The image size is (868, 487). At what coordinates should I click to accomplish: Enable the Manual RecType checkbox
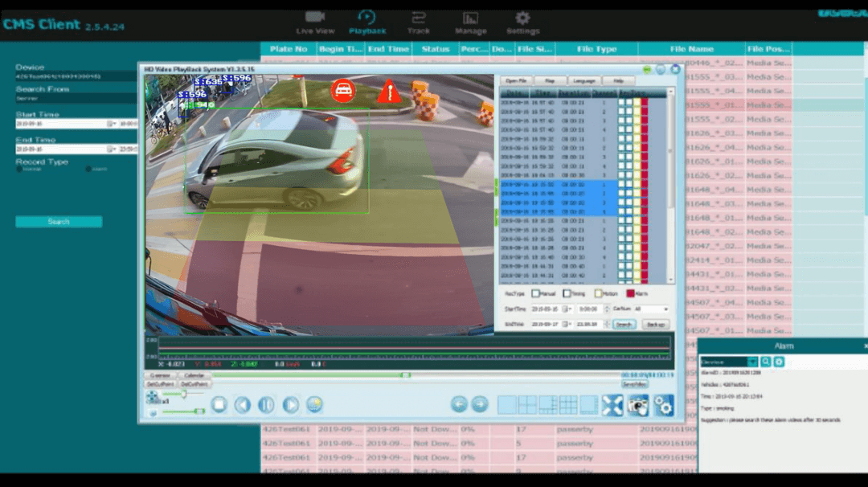[x=536, y=294]
